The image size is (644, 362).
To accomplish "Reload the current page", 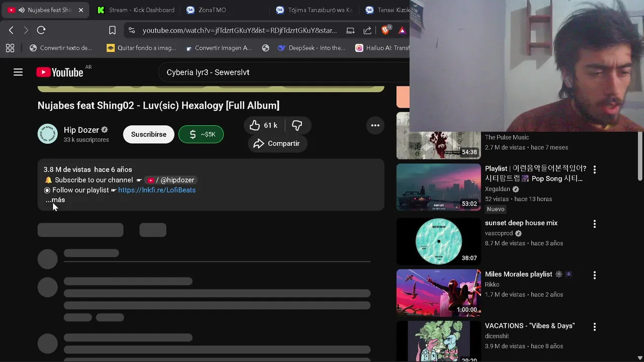I will (x=41, y=30).
